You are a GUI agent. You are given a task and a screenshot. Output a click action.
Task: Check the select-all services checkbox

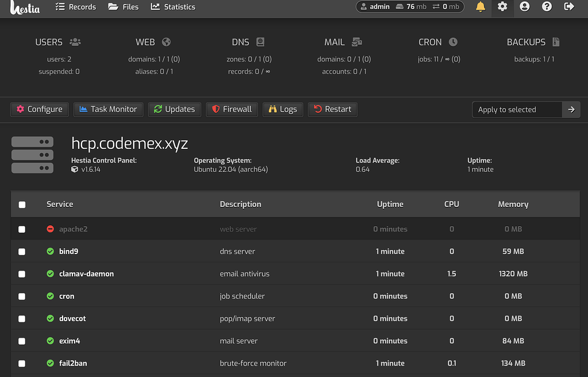tap(22, 204)
